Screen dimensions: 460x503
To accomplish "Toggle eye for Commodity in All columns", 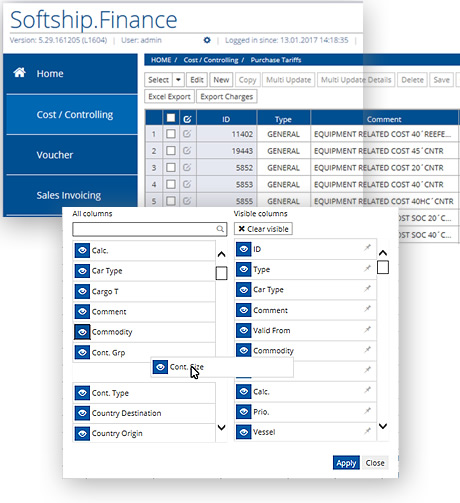I will [x=82, y=332].
